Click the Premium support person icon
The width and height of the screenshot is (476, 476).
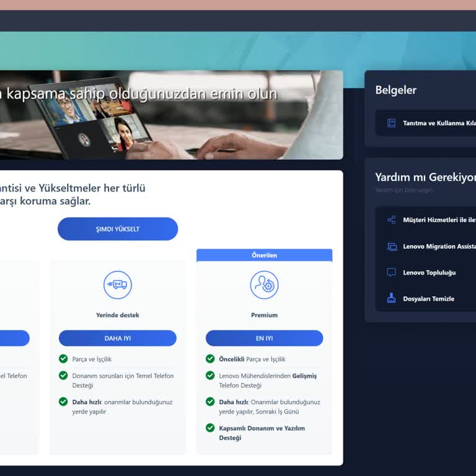(x=264, y=285)
